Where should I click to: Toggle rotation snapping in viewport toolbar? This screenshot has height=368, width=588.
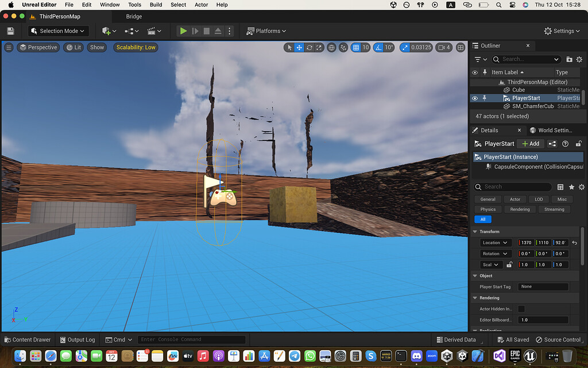[x=377, y=48]
